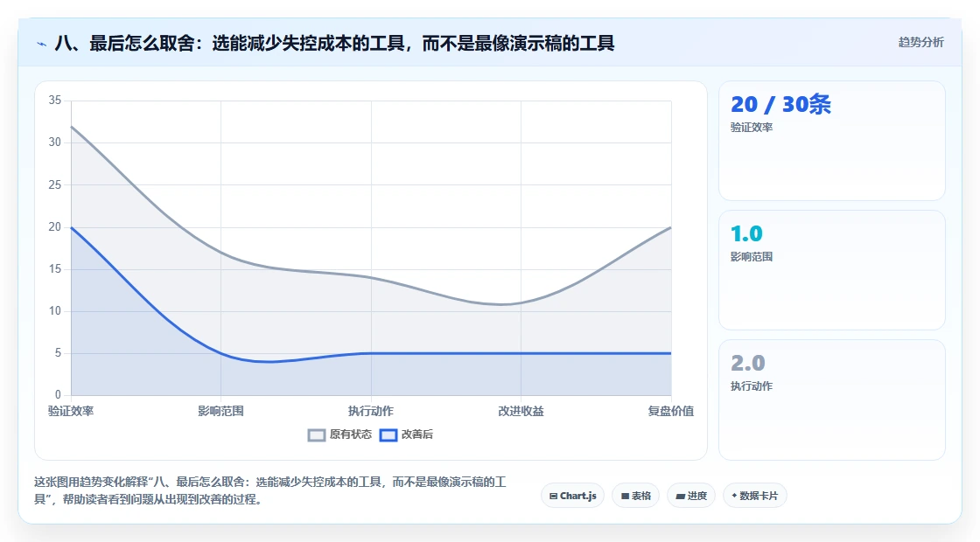The height and width of the screenshot is (542, 980).
Task: Click the Chart.js tag chip
Action: coord(572,496)
